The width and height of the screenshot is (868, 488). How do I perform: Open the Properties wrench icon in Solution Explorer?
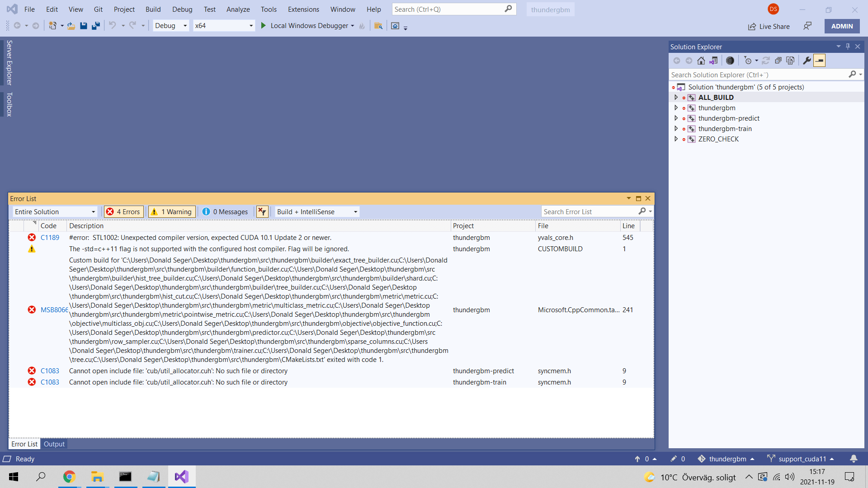point(807,61)
